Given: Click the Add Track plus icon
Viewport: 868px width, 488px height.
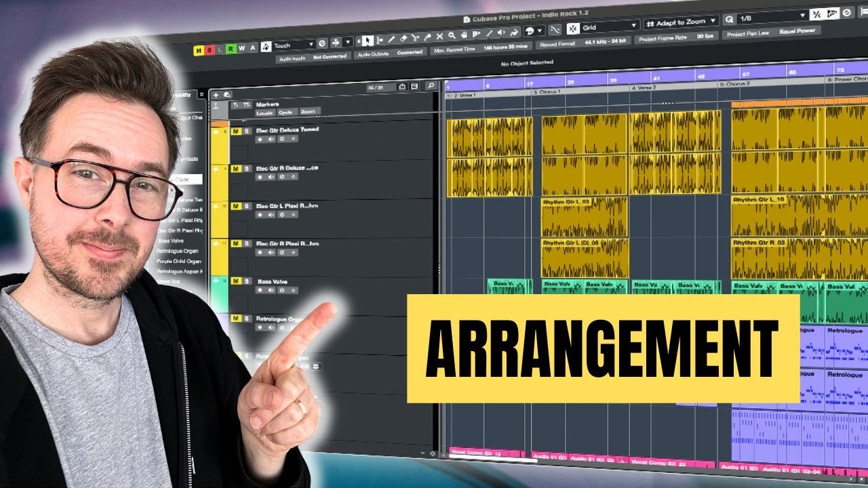Looking at the screenshot, I should pyautogui.click(x=216, y=95).
